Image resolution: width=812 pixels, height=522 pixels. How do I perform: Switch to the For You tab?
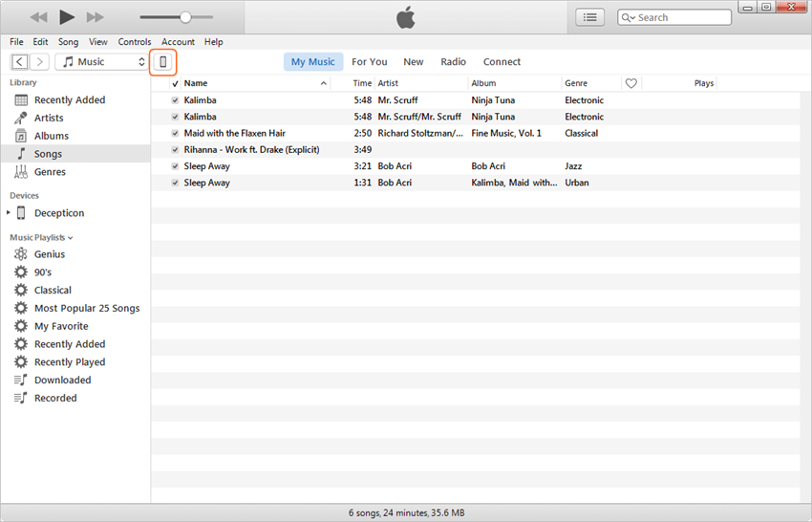[370, 62]
